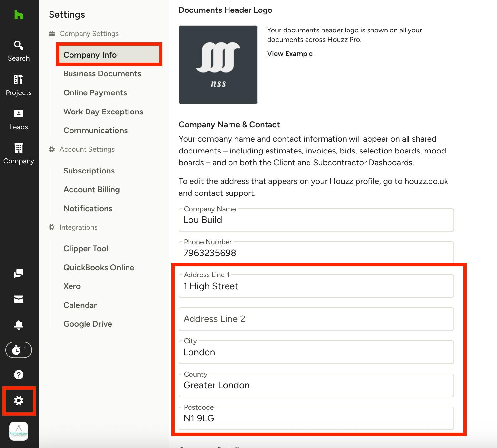Open Subscriptions settings
497x448 pixels.
coord(89,171)
